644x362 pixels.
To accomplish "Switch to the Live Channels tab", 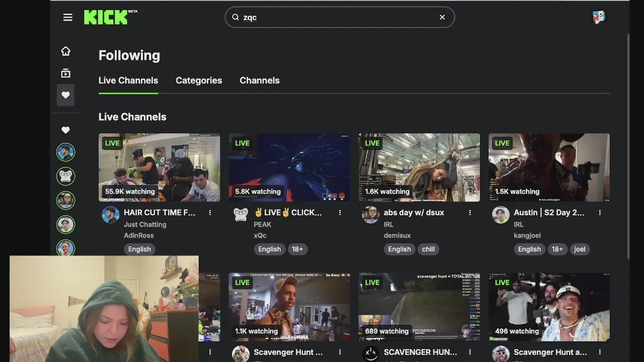I will click(128, 80).
